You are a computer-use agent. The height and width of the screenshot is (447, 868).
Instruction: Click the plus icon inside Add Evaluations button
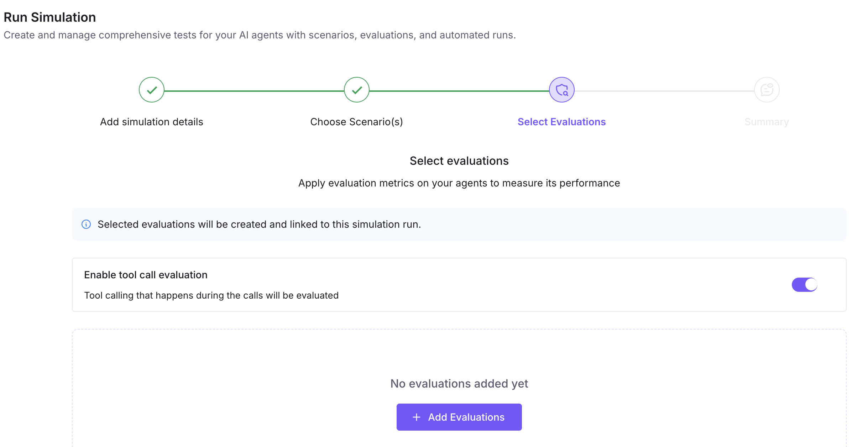coord(415,417)
